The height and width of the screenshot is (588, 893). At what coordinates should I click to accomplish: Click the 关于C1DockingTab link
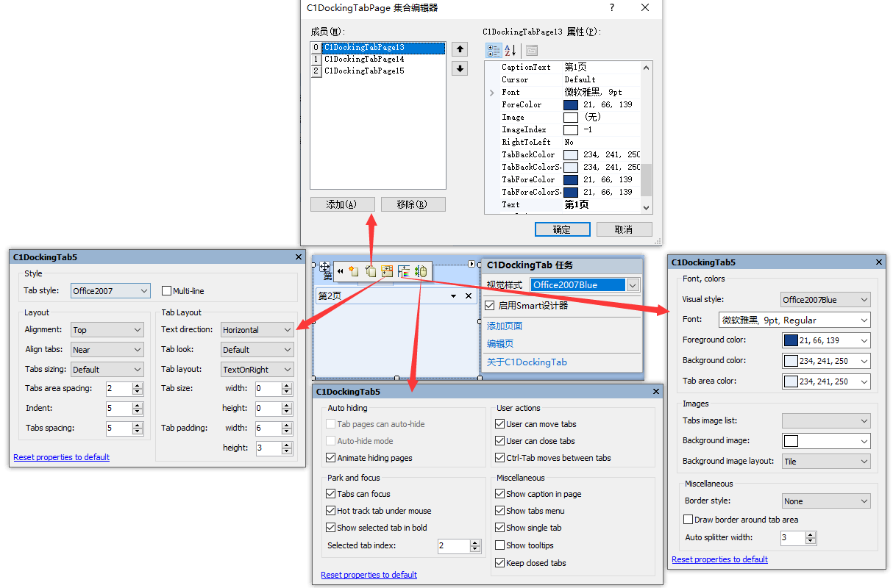(527, 362)
